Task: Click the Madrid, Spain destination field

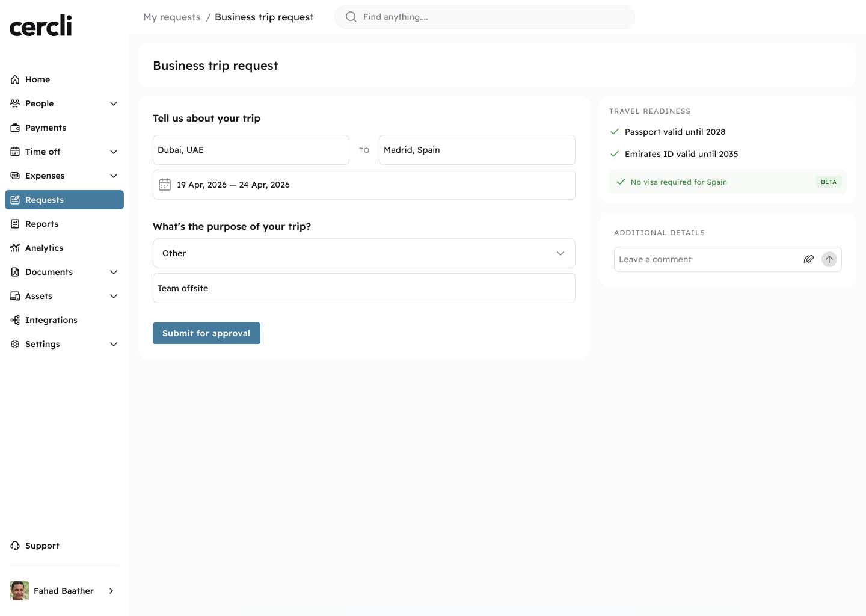Action: point(477,150)
